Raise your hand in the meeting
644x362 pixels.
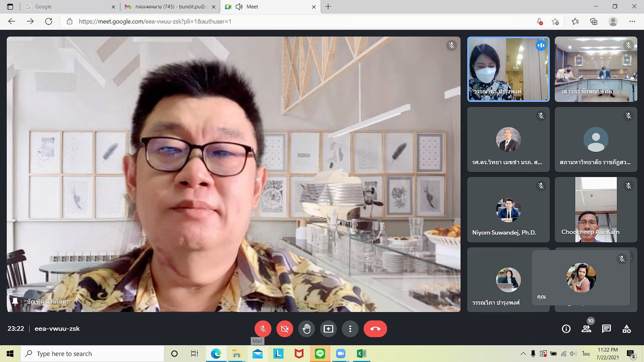307,329
